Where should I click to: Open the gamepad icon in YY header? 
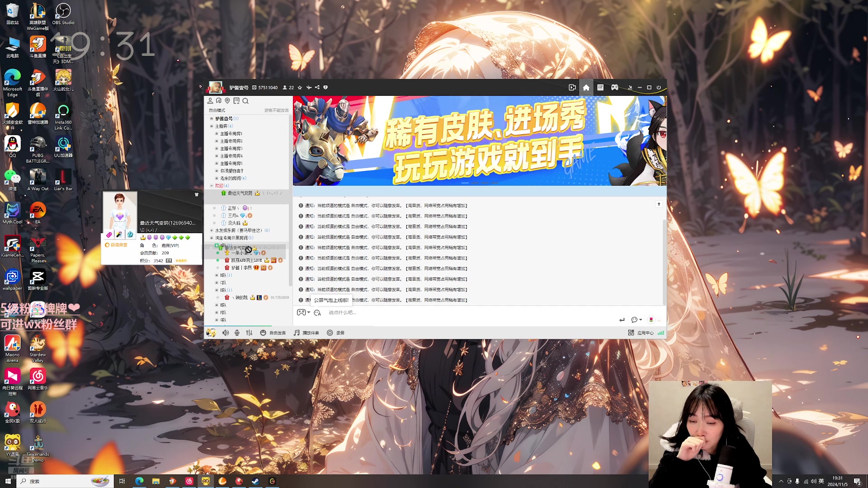615,88
